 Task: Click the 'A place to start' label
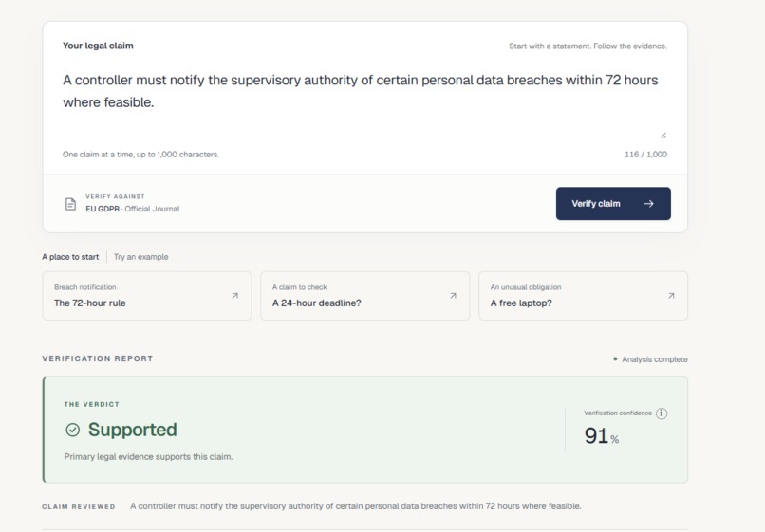click(x=70, y=257)
